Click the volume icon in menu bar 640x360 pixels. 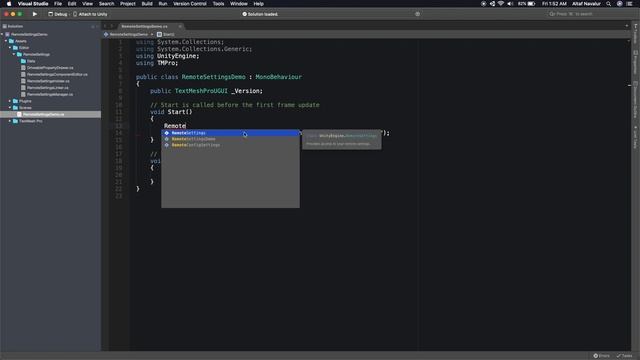point(510,4)
